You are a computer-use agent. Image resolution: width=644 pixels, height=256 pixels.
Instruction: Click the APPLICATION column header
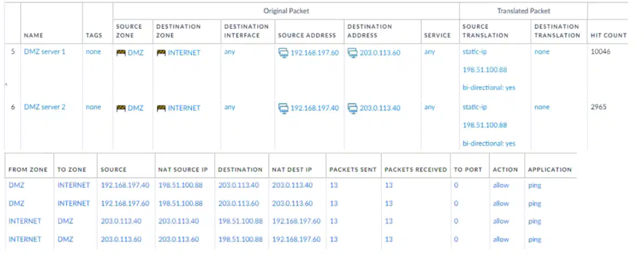(550, 169)
